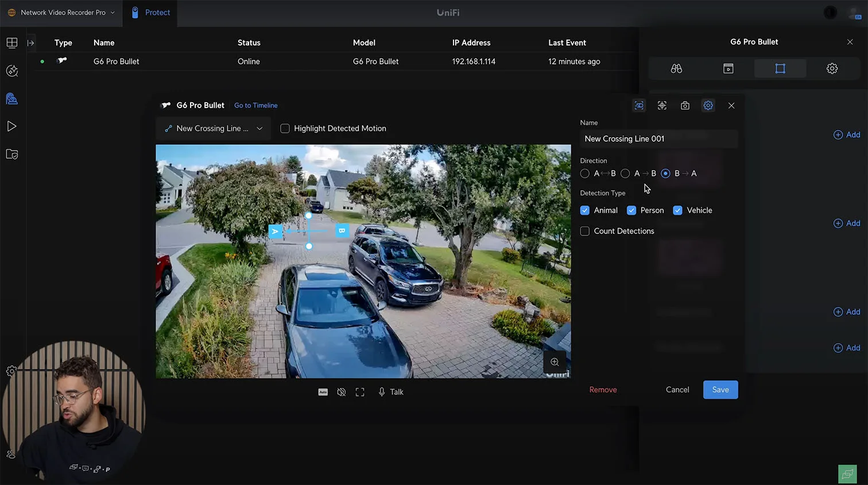Open the secured folder archive sidebar icon
868x485 pixels.
(x=12, y=154)
